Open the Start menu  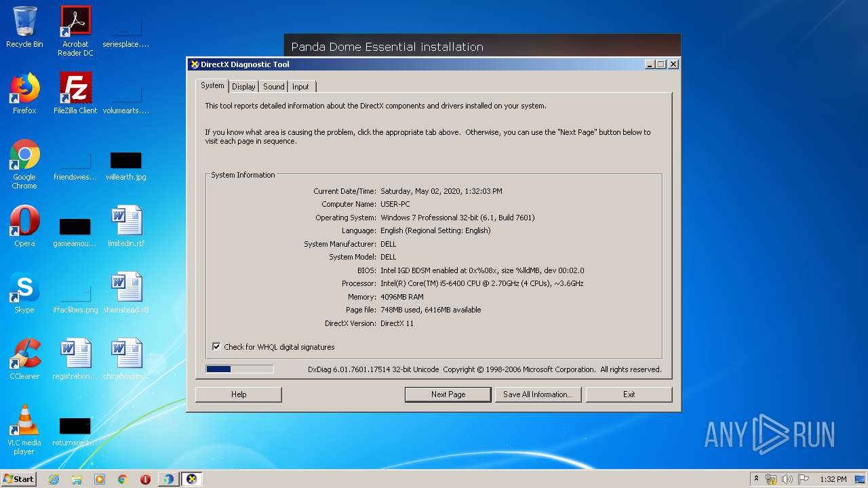19,479
